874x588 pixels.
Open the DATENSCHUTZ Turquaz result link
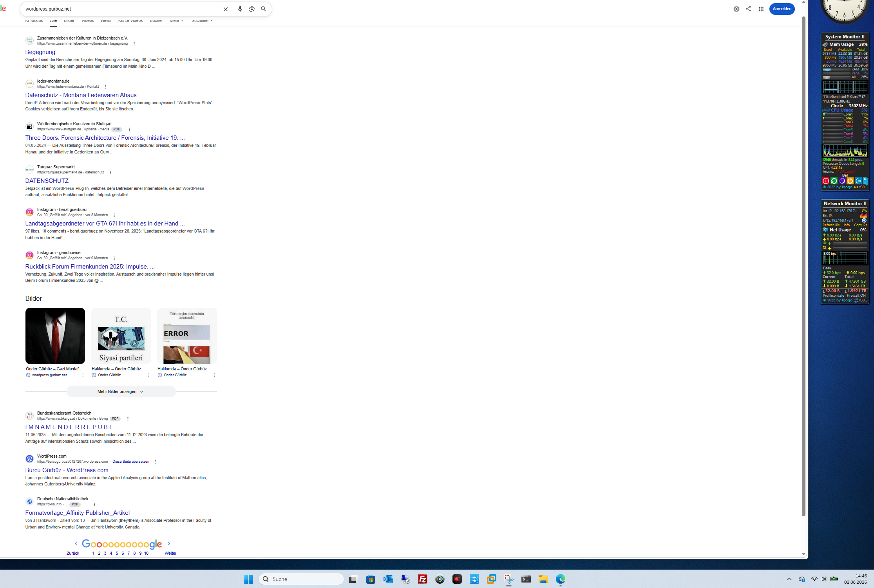(47, 181)
